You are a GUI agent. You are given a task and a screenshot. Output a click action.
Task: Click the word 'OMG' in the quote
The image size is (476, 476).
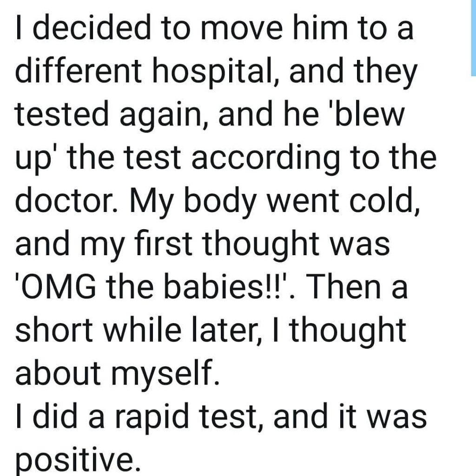pos(58,286)
